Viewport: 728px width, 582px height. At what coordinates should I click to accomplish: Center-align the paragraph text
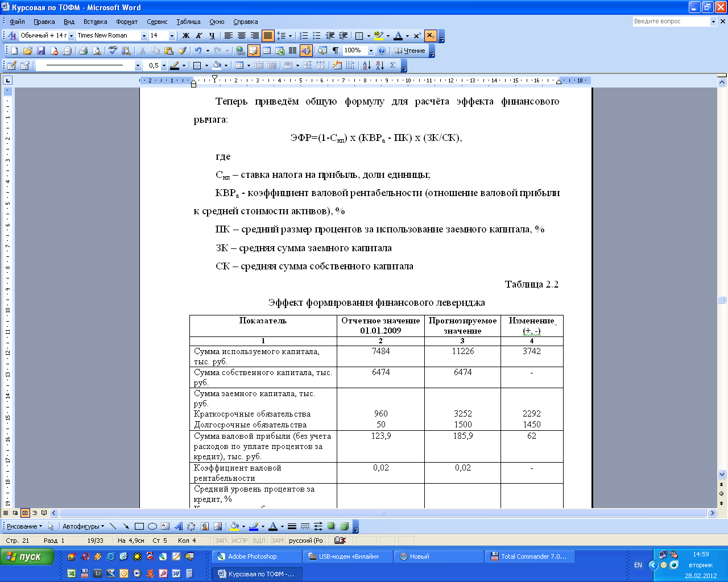click(x=242, y=36)
